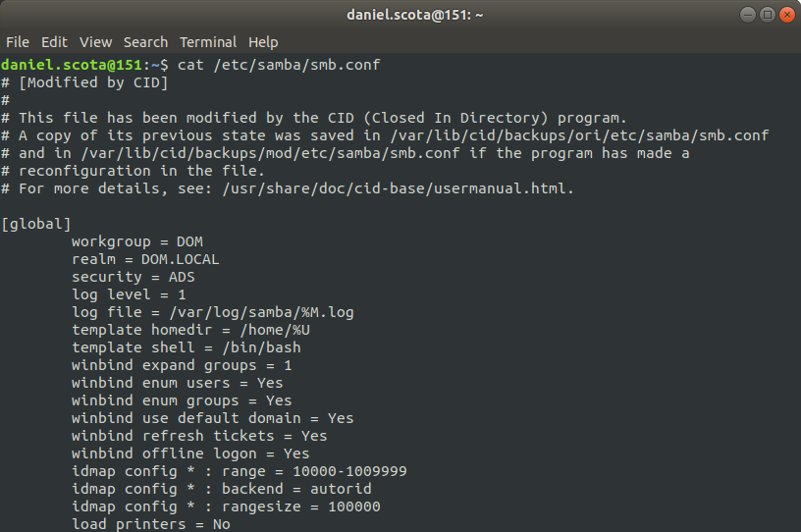801x532 pixels.
Task: Click the winbind offline logon = Yes line
Action: point(190,453)
